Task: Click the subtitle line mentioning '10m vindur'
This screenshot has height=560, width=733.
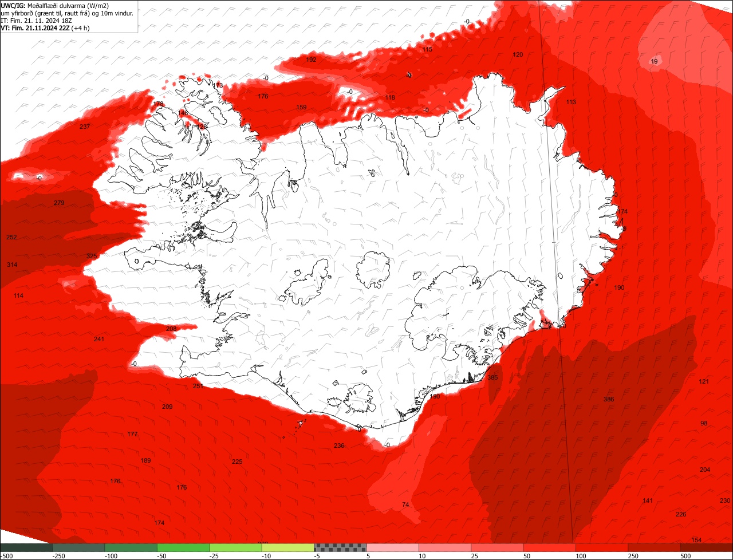Action: point(67,13)
